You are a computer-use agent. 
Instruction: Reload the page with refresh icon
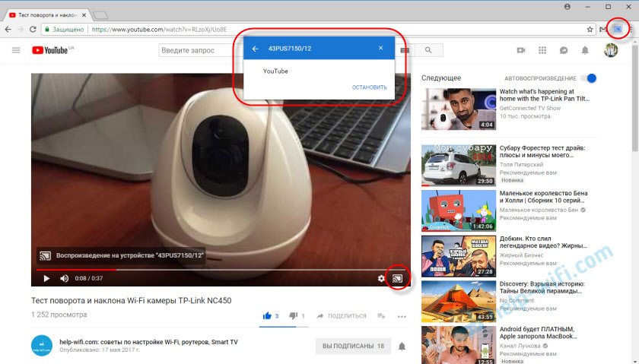click(33, 30)
